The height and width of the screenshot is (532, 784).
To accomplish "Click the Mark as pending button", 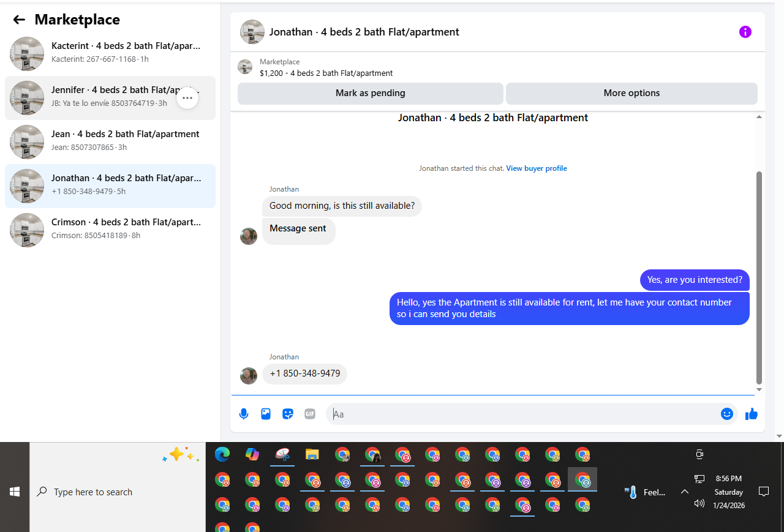I will 371,94.
